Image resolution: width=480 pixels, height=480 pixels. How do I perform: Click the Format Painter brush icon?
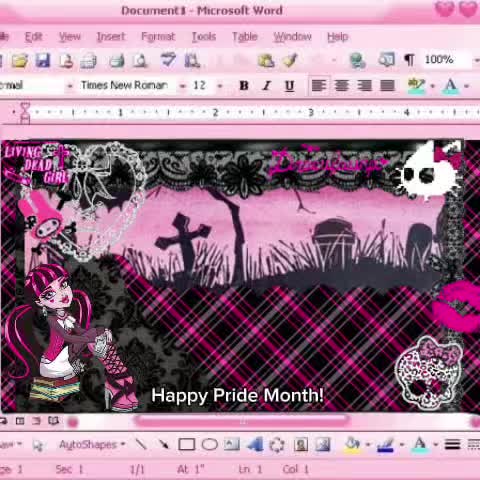pyautogui.click(x=290, y=60)
